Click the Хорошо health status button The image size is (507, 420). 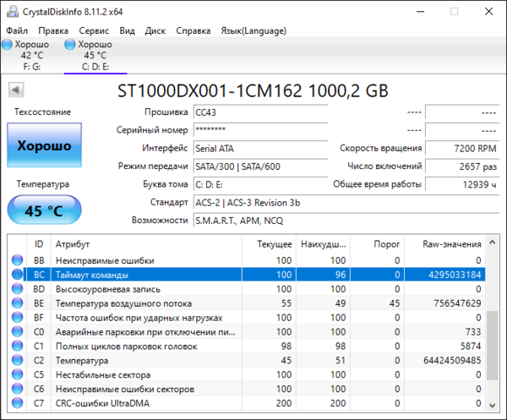[x=44, y=145]
